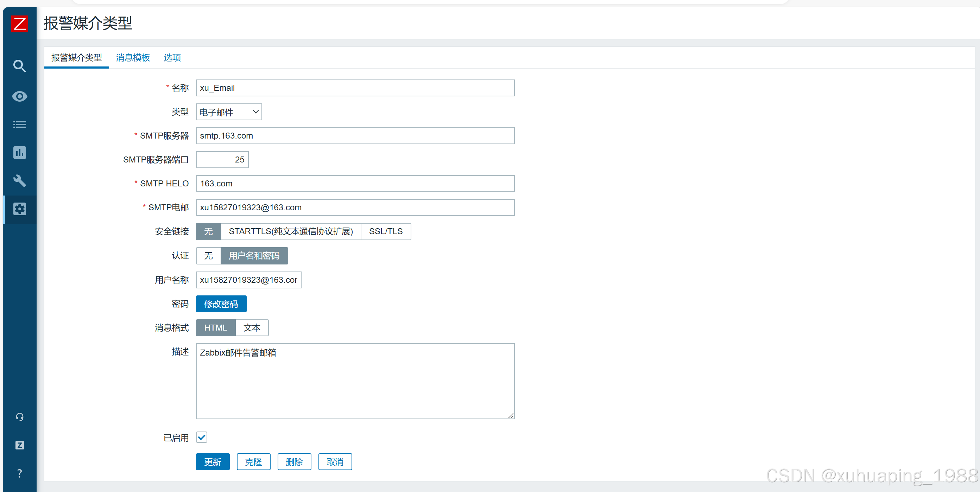Switch to the 选项 tab
The height and width of the screenshot is (492, 980).
tap(172, 57)
